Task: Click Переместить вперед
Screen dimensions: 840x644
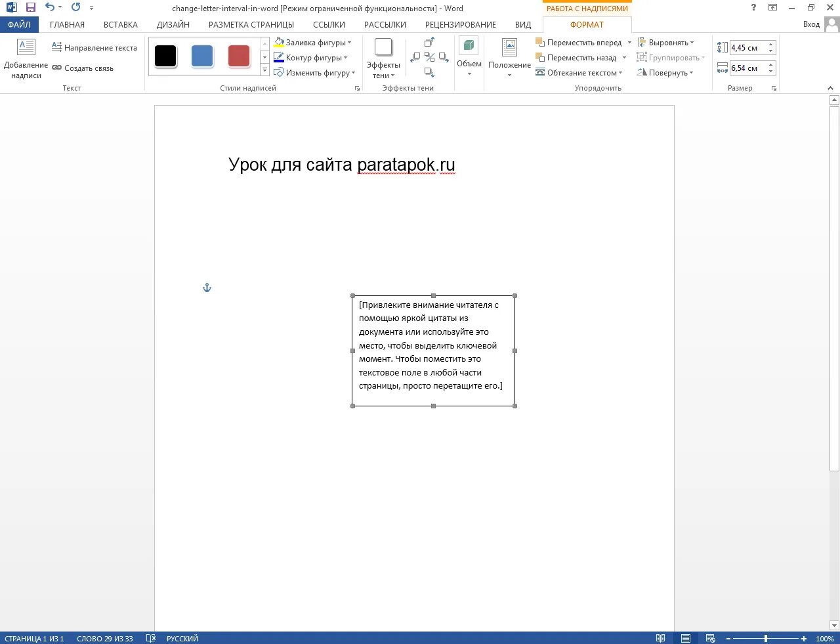Action: (579, 42)
